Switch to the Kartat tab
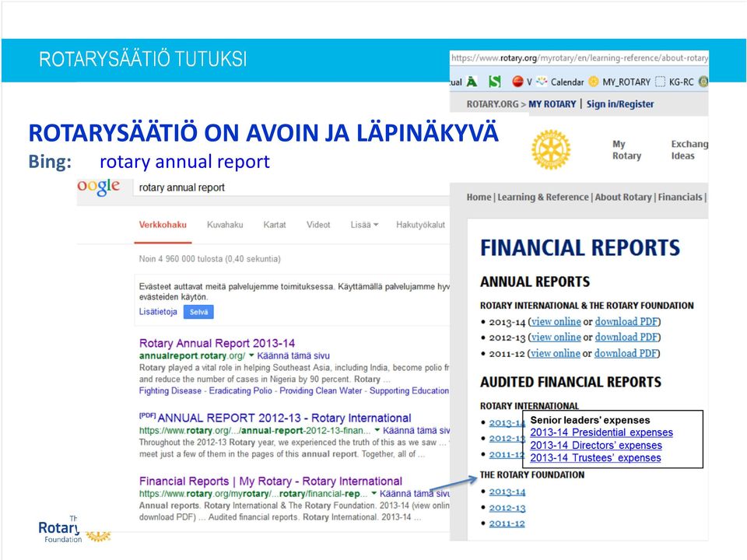 click(x=275, y=225)
